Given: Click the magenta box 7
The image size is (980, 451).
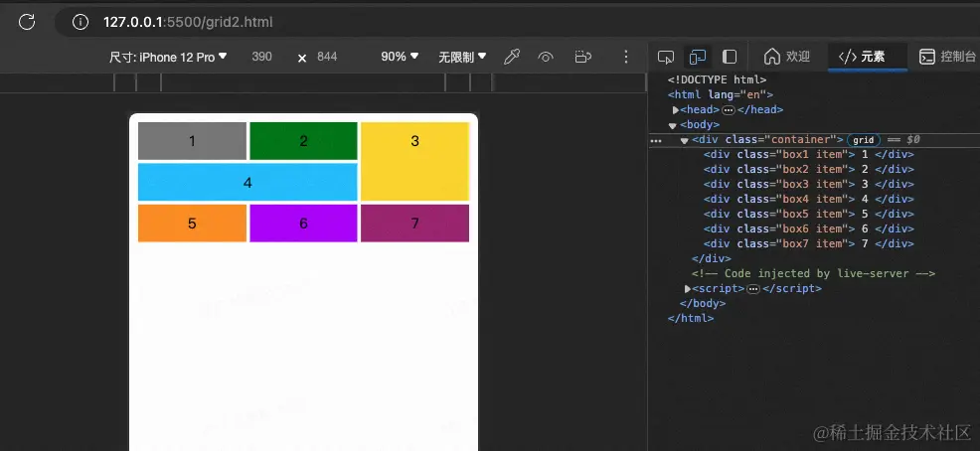Looking at the screenshot, I should point(414,223).
